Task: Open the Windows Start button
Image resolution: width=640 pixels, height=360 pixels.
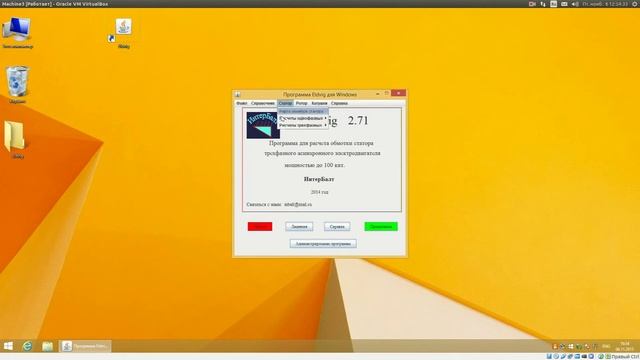Action: point(8,346)
